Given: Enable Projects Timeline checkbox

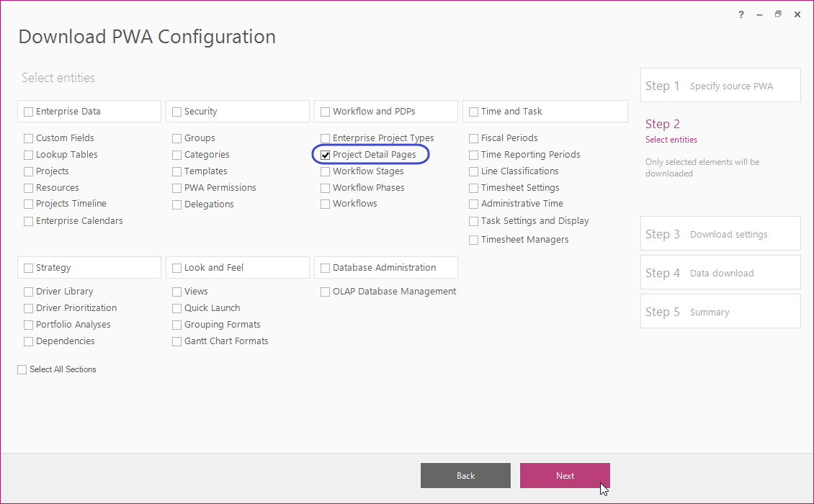Looking at the screenshot, I should click(x=29, y=204).
